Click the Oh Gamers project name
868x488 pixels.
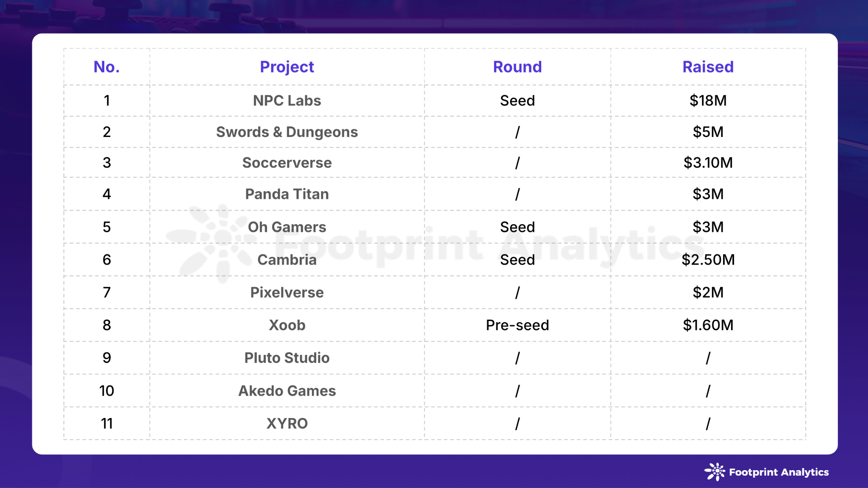tap(287, 227)
